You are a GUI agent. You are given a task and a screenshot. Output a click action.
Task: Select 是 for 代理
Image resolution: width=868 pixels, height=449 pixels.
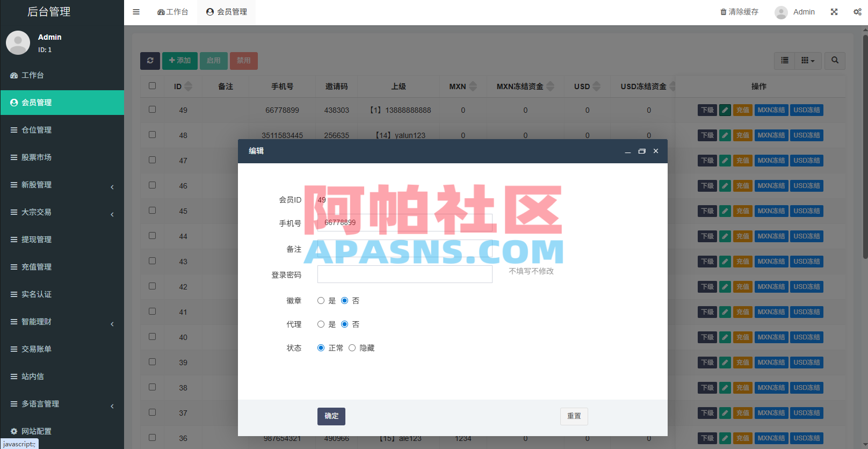click(321, 324)
